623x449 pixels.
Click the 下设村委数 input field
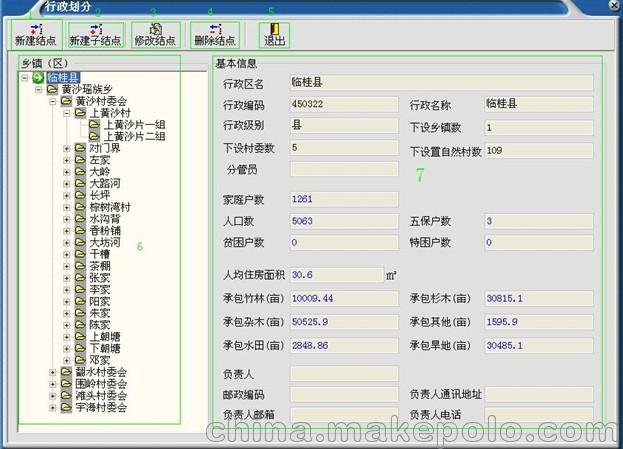tap(344, 148)
